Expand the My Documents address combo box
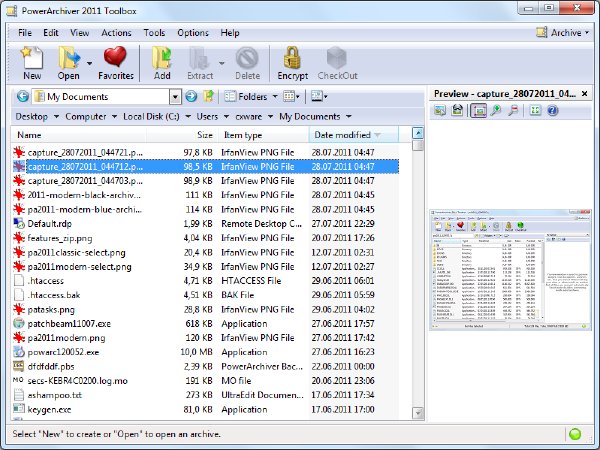 [x=175, y=97]
